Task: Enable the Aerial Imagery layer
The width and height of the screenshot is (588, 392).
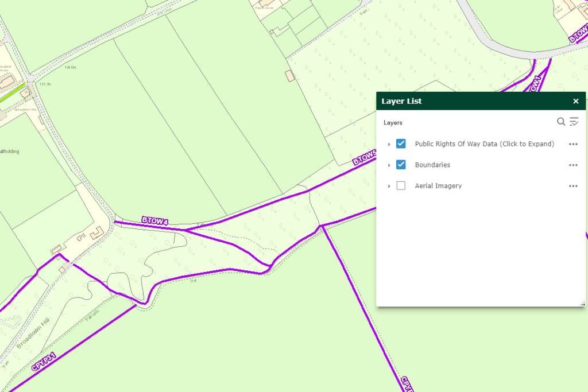Action: (401, 185)
